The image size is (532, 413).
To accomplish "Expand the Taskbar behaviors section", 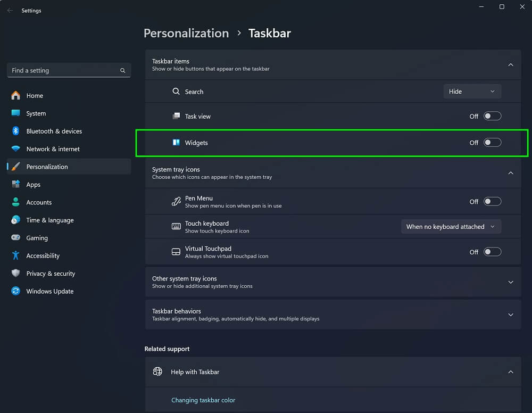I will click(x=510, y=315).
